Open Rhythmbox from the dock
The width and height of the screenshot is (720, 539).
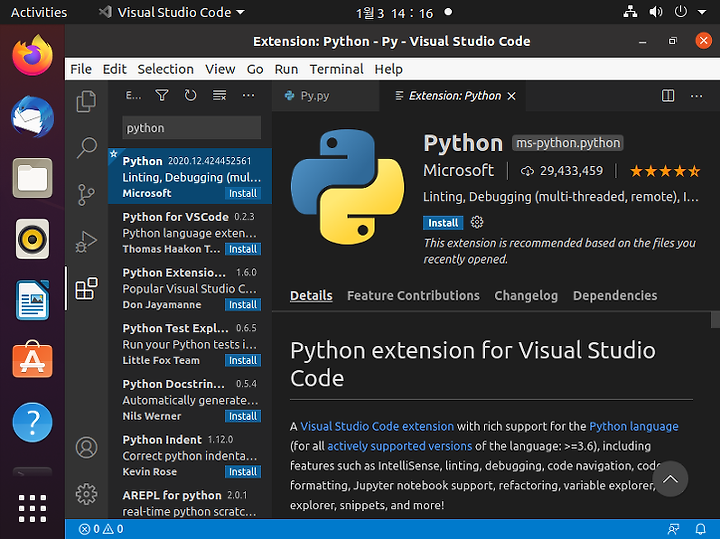click(x=32, y=239)
